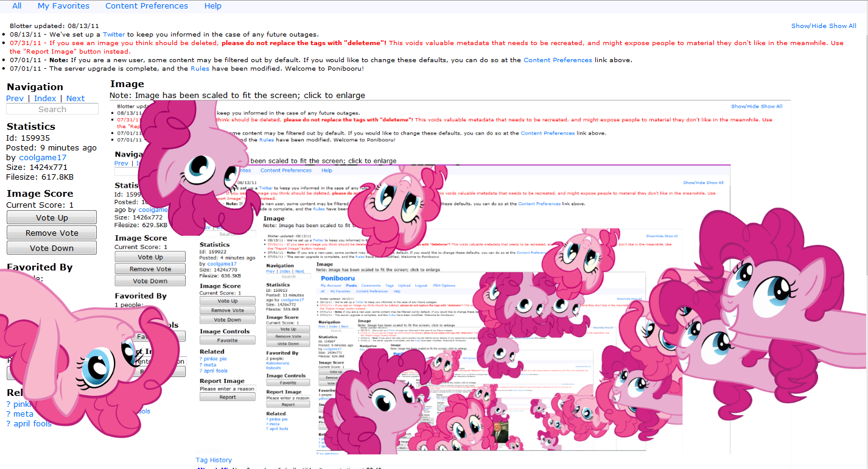
Task: Open the Tag History link below the image
Action: [214, 460]
